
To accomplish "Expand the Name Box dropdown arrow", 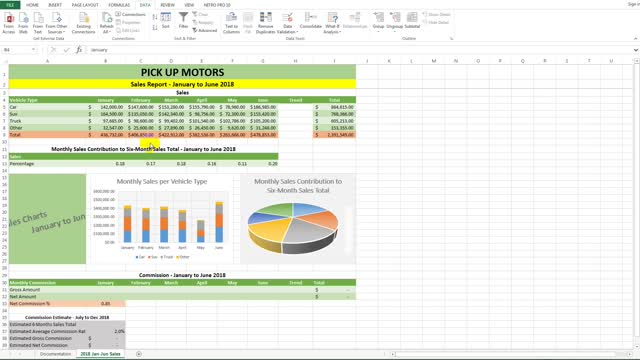I will tap(33, 50).
